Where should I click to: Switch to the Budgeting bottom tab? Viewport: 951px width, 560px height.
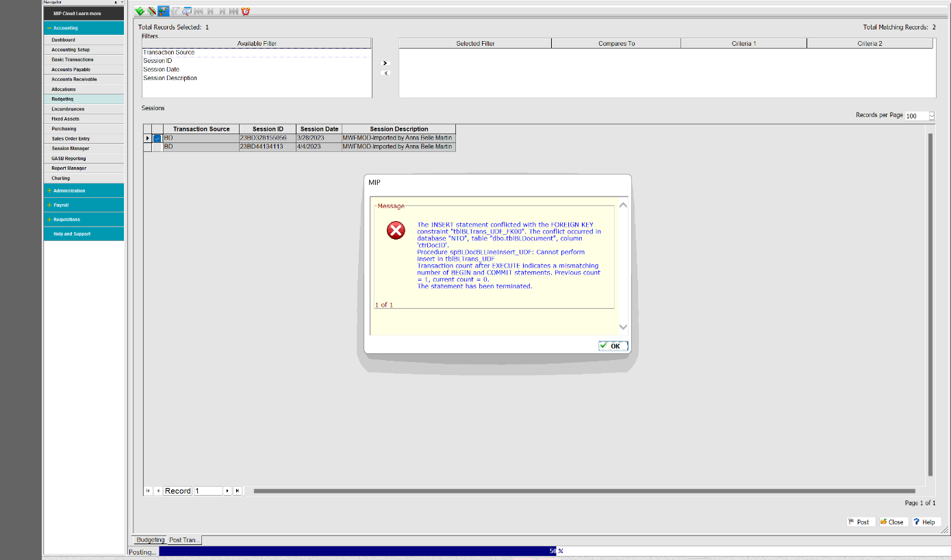pos(150,540)
